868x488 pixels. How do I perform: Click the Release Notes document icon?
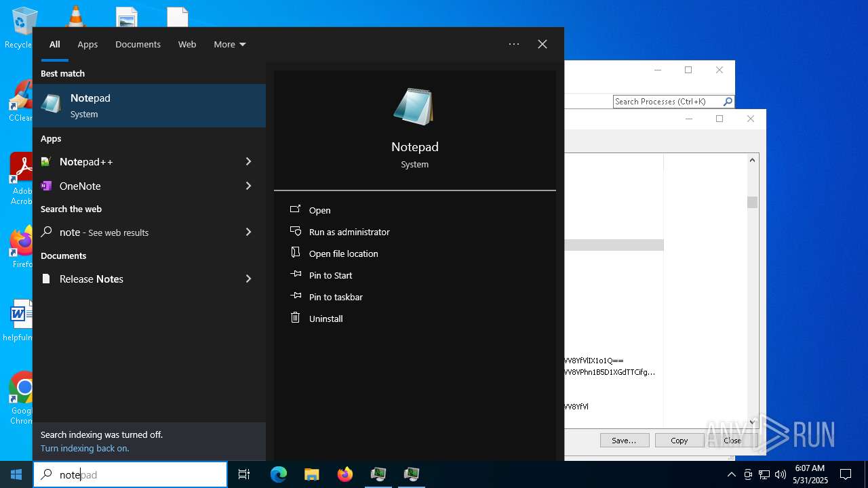pos(46,279)
